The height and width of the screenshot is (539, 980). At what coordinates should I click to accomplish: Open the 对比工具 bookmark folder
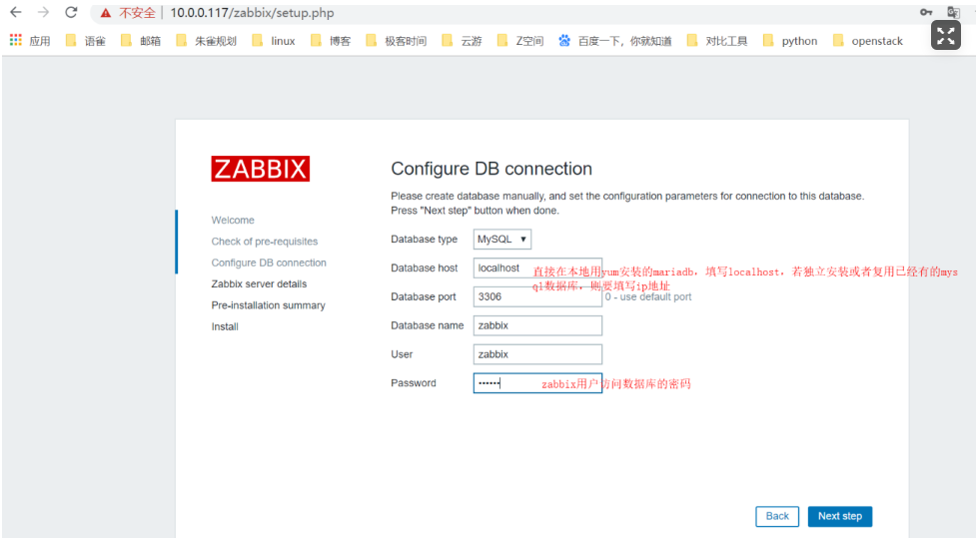pos(717,41)
